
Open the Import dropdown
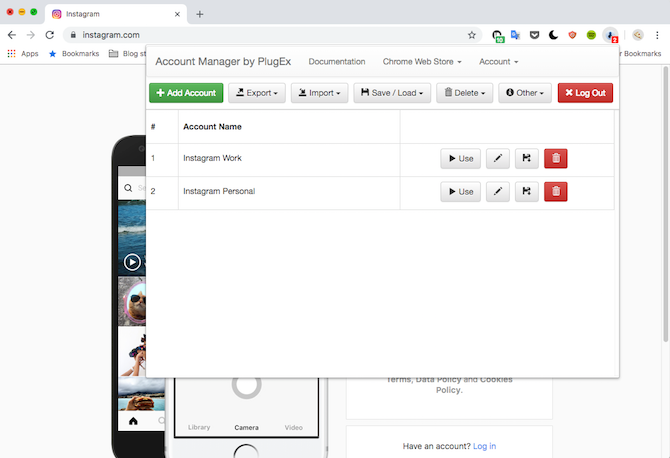[x=320, y=93]
